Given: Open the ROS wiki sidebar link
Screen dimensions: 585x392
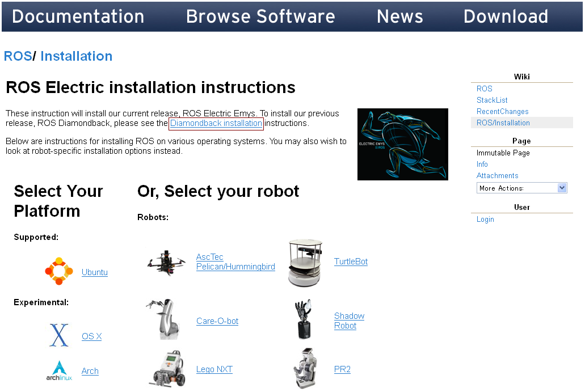Looking at the screenshot, I should click(x=484, y=88).
